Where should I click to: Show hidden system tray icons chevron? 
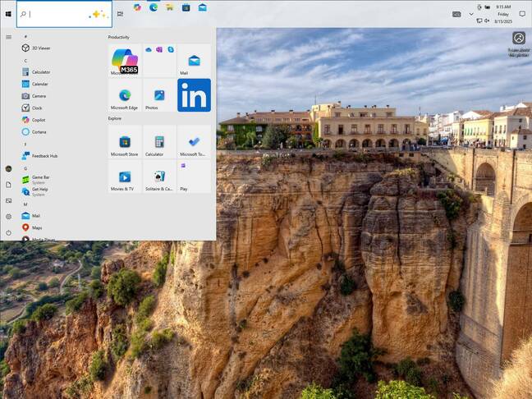[471, 14]
